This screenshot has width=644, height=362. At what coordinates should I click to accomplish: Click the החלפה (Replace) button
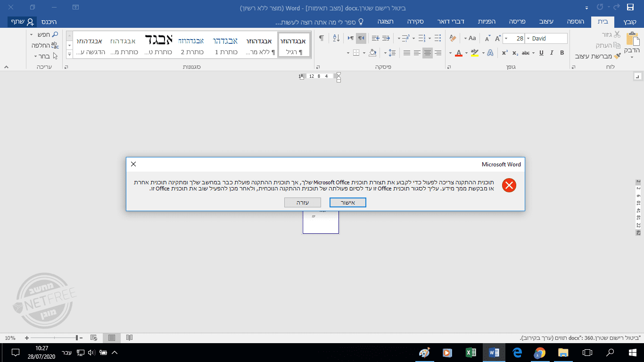[x=45, y=45]
